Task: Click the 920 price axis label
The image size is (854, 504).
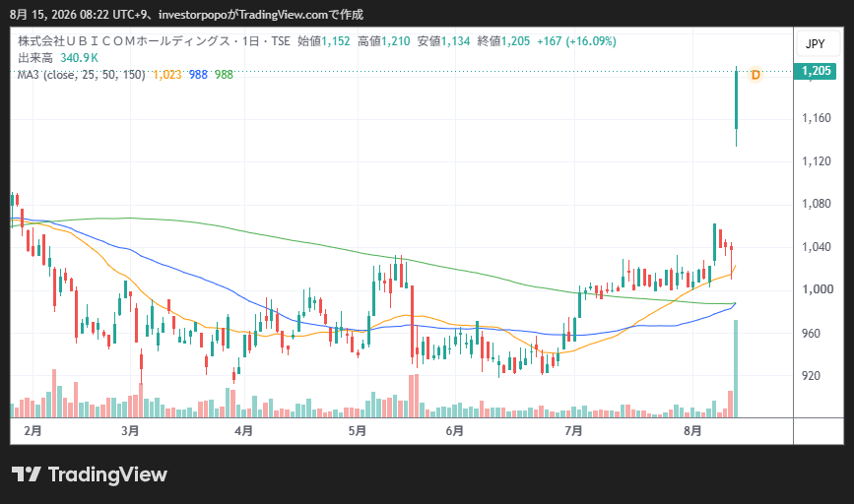Action: point(811,376)
